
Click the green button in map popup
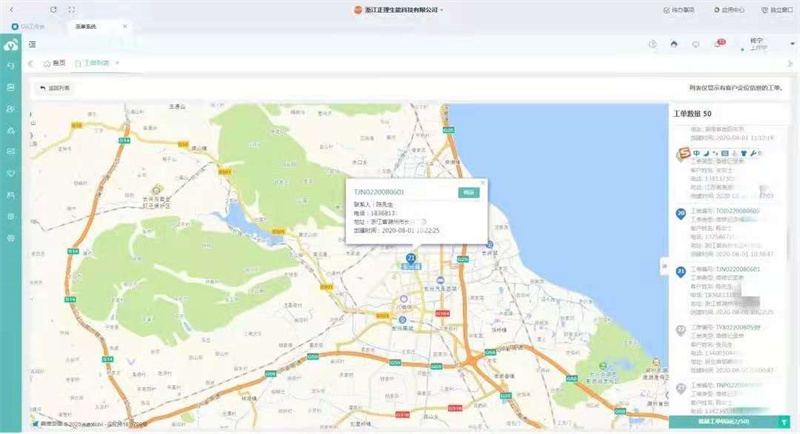(x=467, y=192)
